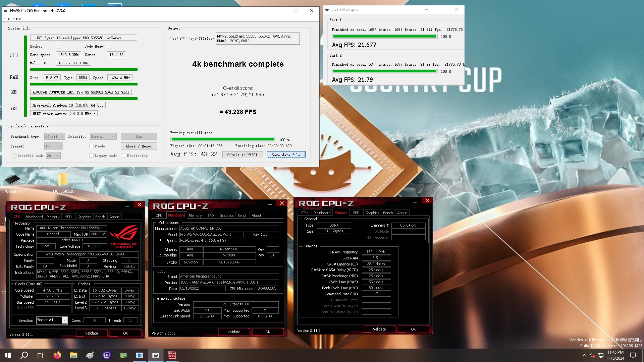Click the Part 2 progress bar
The height and width of the screenshot is (362, 644).
point(385,71)
